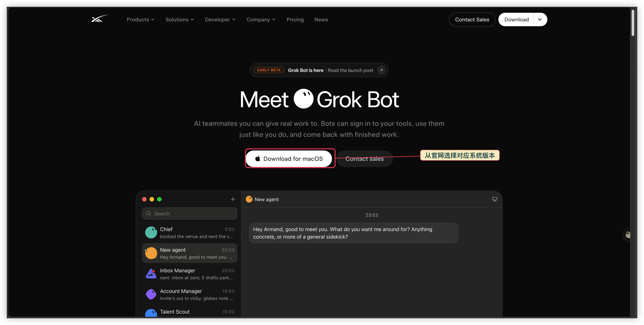
Task: Click the Grok Bot is here text
Action: (x=305, y=70)
